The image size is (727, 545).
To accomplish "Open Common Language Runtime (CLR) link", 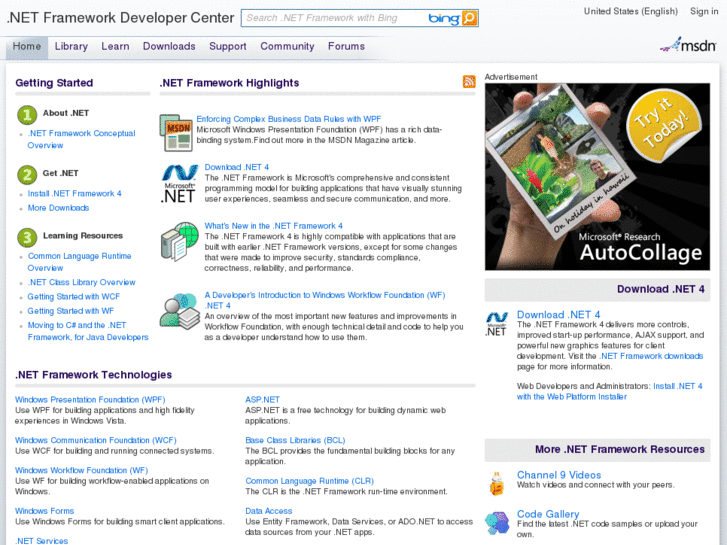I will click(x=309, y=481).
